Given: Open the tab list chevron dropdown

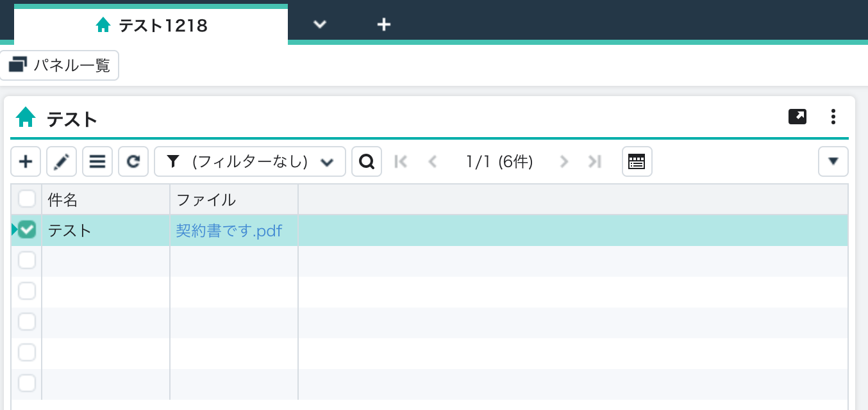Looking at the screenshot, I should [x=320, y=24].
